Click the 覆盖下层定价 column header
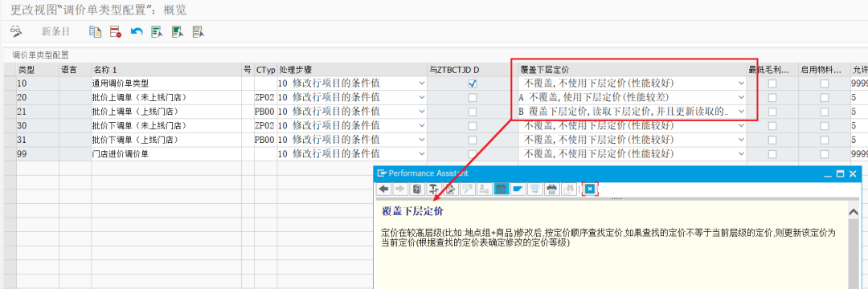This screenshot has height=289, width=868. pyautogui.click(x=633, y=70)
